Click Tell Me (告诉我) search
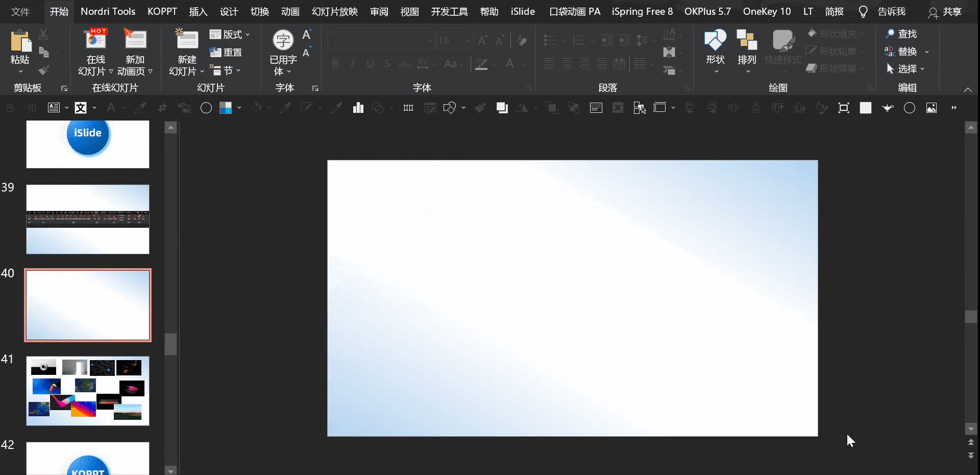980x475 pixels. coord(892,12)
